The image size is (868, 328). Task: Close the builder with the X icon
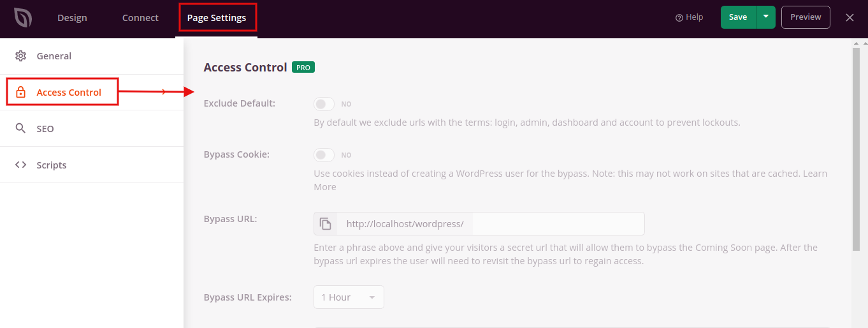850,18
